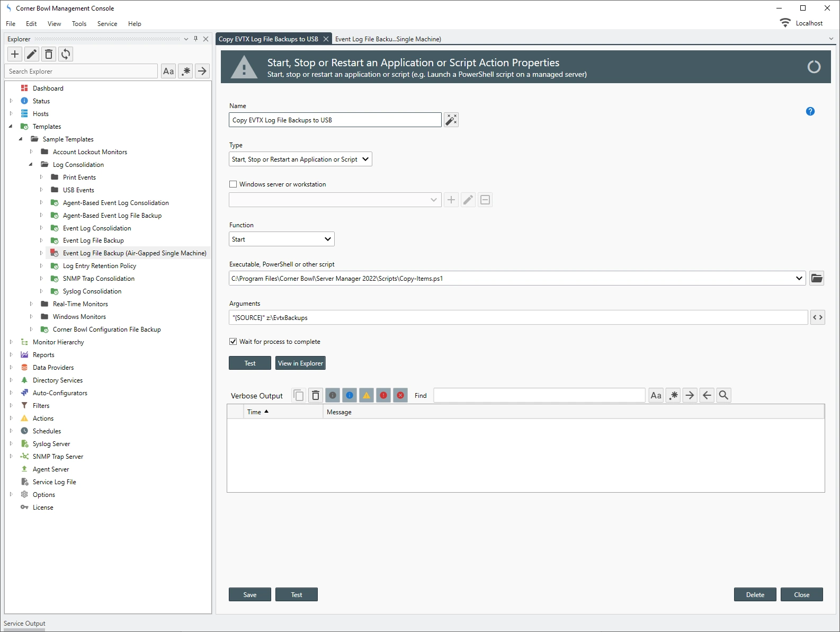Expand the Reports tree node

click(11, 355)
